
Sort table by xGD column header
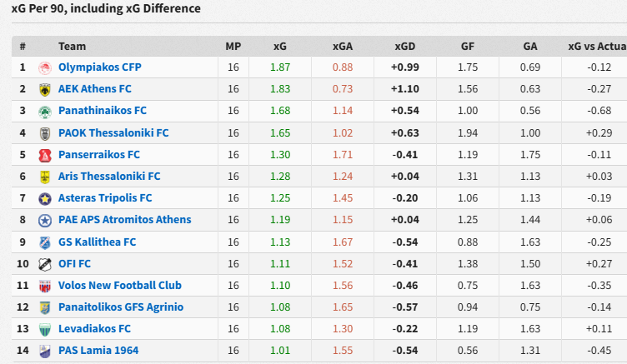click(x=405, y=47)
